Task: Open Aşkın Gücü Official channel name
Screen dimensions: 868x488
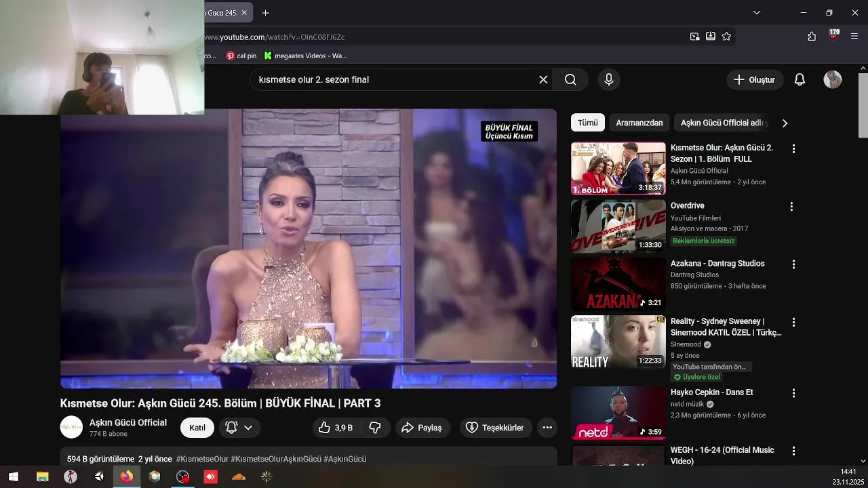Action: point(128,422)
